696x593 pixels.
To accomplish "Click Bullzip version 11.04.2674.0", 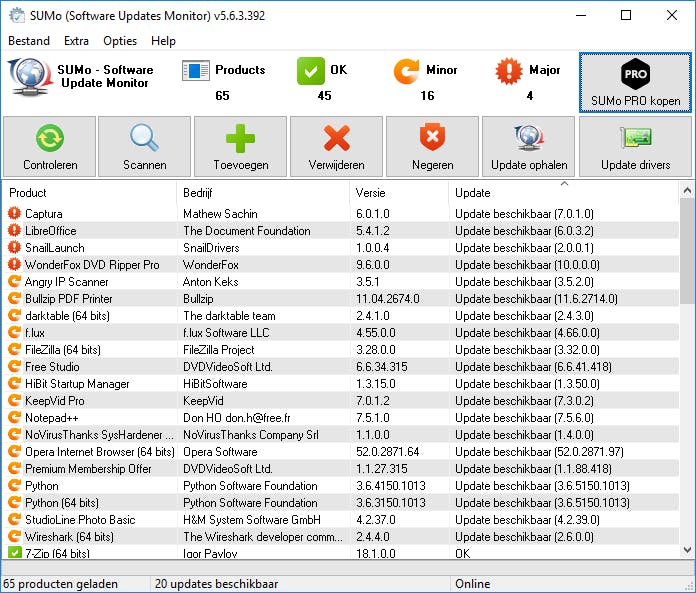I will point(388,299).
